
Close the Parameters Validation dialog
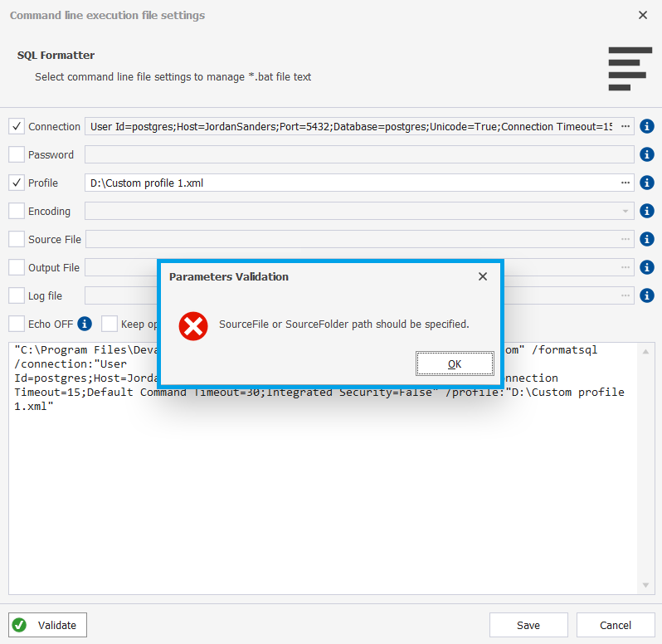(x=483, y=276)
